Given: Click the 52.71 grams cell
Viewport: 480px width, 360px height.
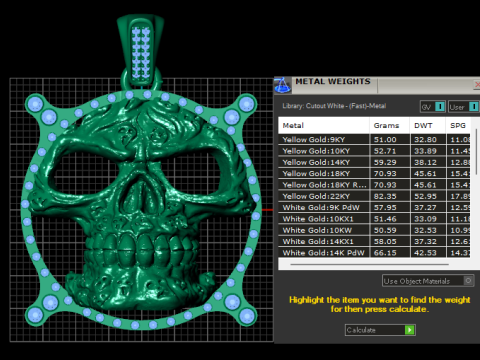Looking at the screenshot, I should coord(389,151).
